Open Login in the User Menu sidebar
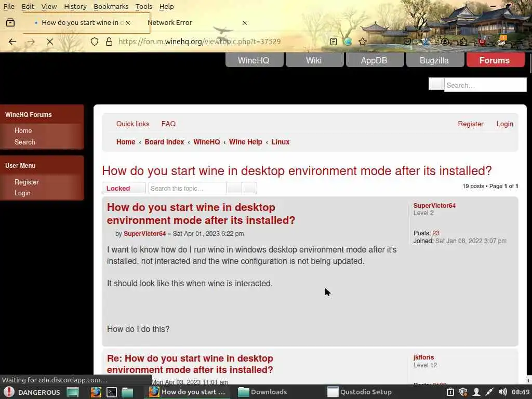The height and width of the screenshot is (399, 532). pyautogui.click(x=22, y=193)
